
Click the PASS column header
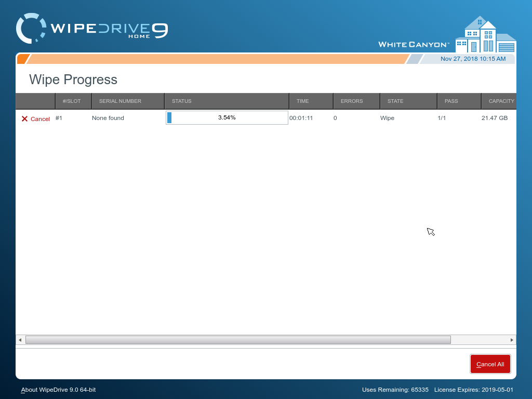pyautogui.click(x=459, y=101)
